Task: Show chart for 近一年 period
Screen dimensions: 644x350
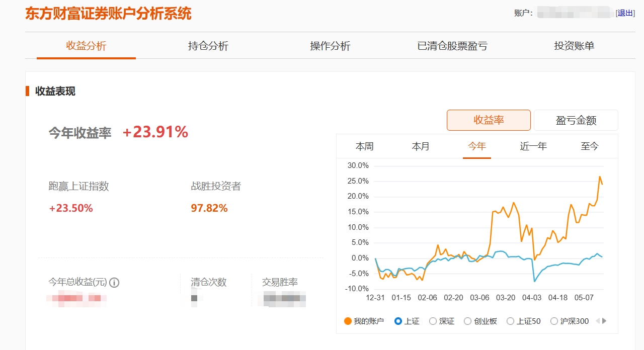Action: (x=533, y=146)
